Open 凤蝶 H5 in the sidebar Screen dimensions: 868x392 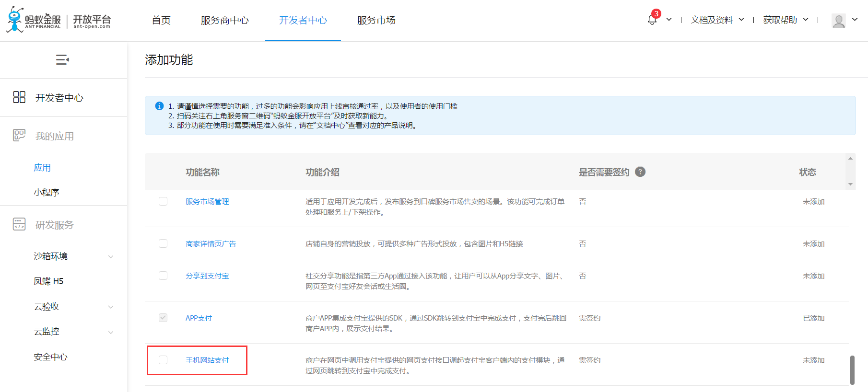coord(48,281)
